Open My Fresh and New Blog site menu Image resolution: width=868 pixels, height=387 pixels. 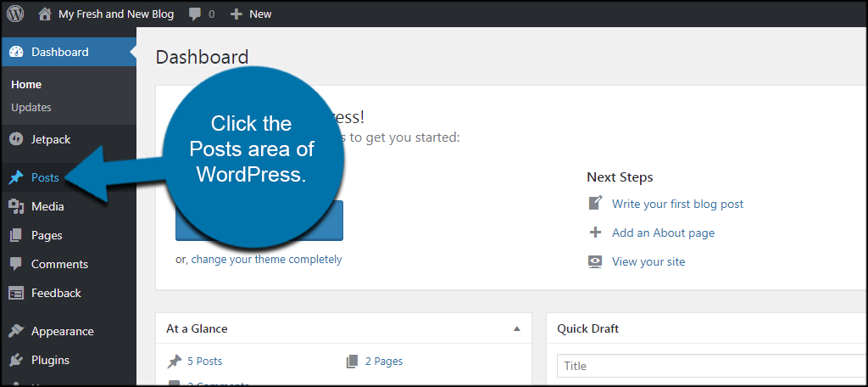(x=116, y=14)
